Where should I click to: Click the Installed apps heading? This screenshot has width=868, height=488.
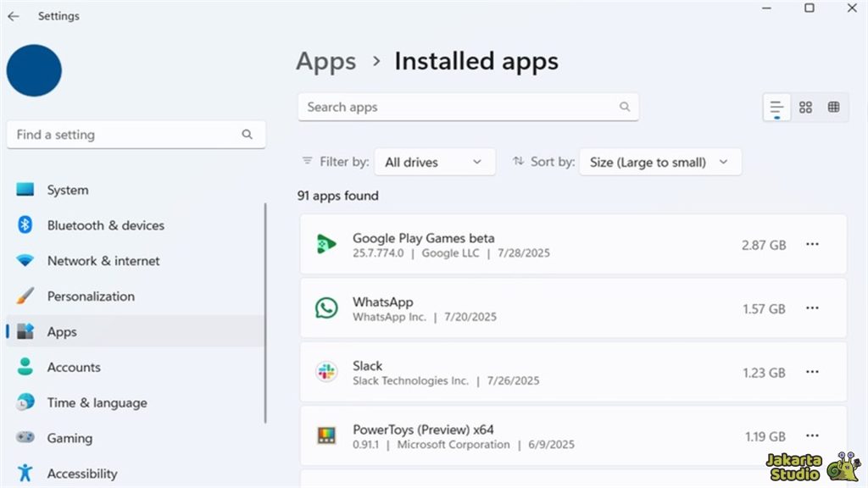(x=476, y=61)
